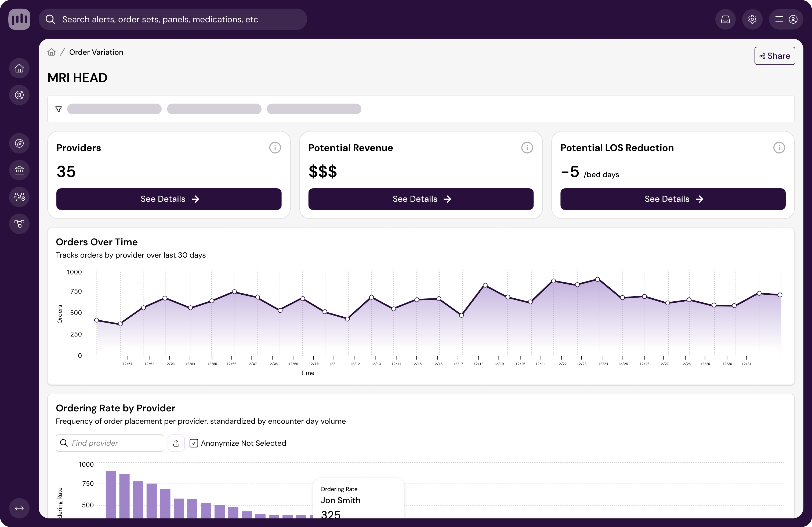Click the Share button
812x527 pixels.
point(774,56)
